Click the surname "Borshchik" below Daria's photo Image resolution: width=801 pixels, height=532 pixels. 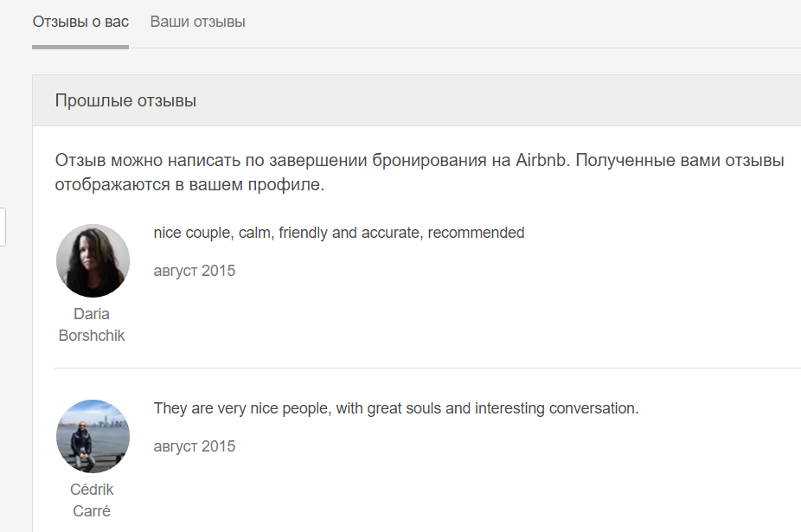(92, 336)
